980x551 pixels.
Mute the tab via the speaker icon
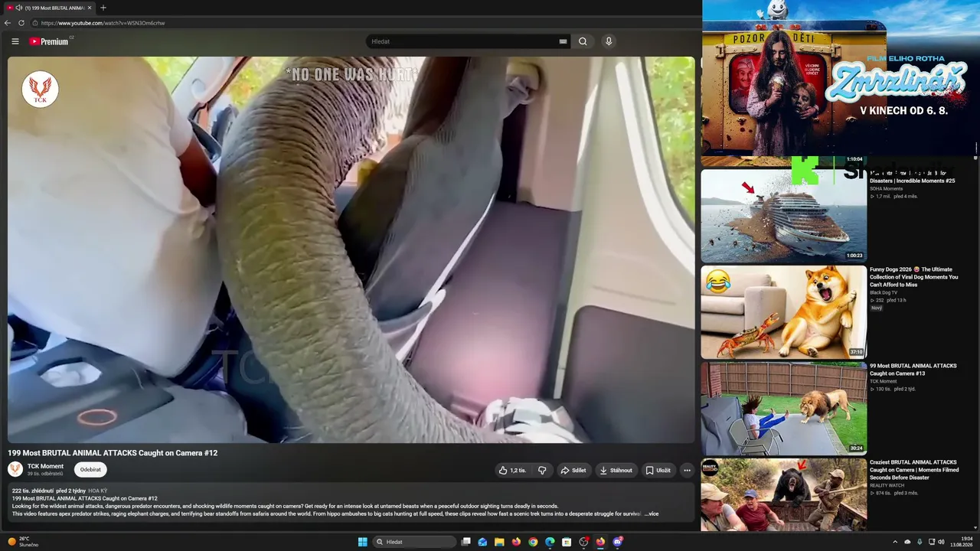[18, 8]
